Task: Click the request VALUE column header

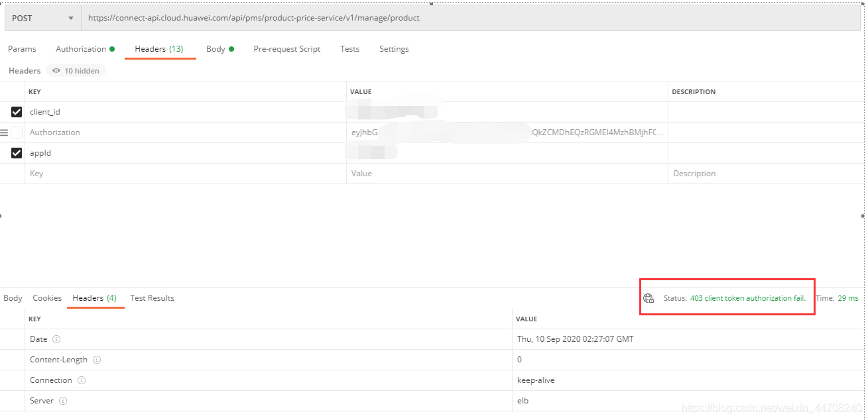Action: 361,92
